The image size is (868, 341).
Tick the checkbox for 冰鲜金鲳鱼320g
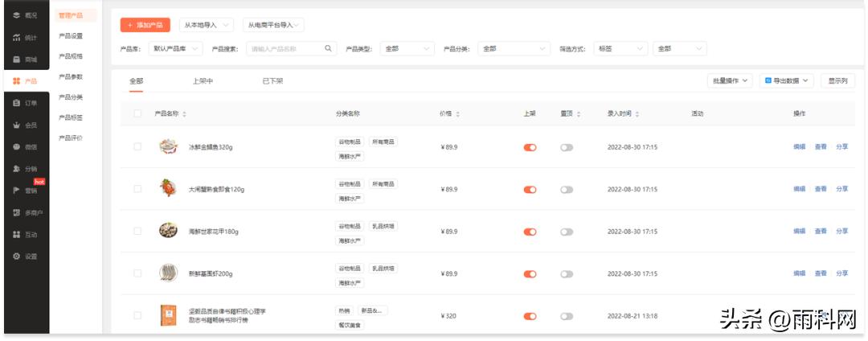click(x=137, y=146)
